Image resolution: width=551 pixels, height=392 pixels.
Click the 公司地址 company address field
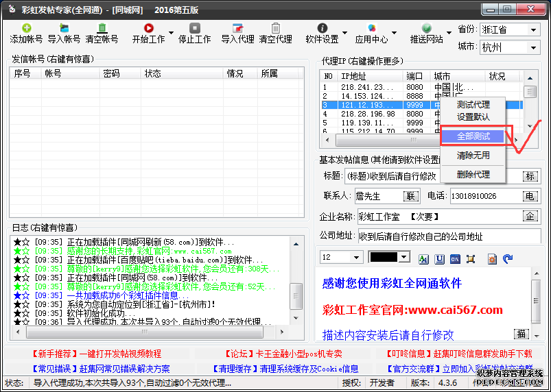click(x=449, y=236)
